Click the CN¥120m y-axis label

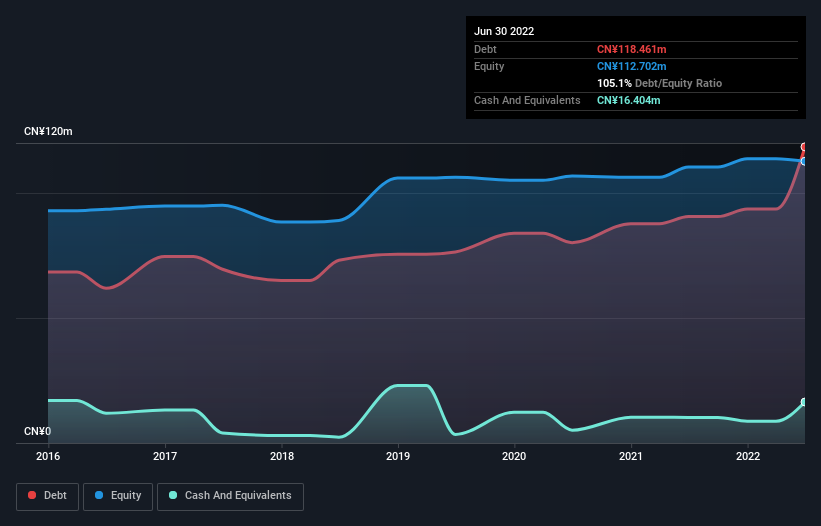point(48,131)
